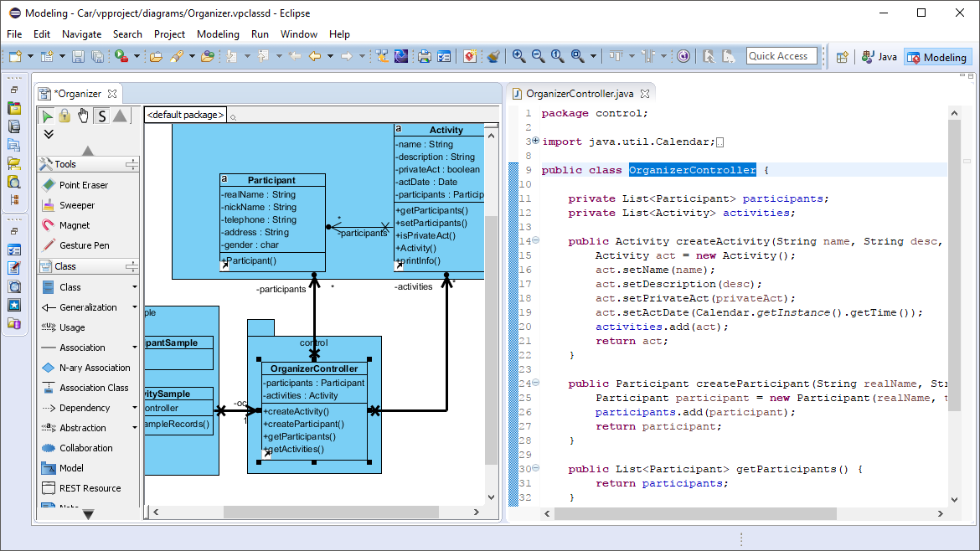The height and width of the screenshot is (551, 980).
Task: Click the format copier brush icon
Action: pyautogui.click(x=493, y=57)
